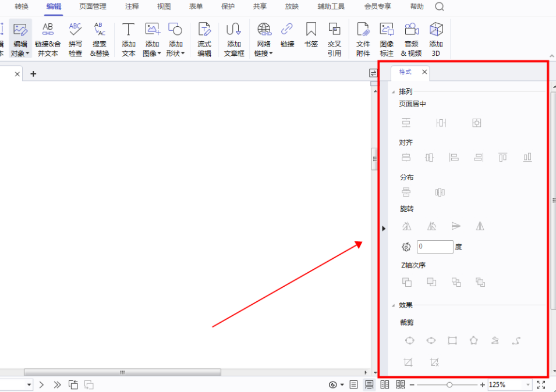Viewport: 556px width, 392px height.
Task: Click the zoom slider handle in status bar
Action: pos(449,384)
